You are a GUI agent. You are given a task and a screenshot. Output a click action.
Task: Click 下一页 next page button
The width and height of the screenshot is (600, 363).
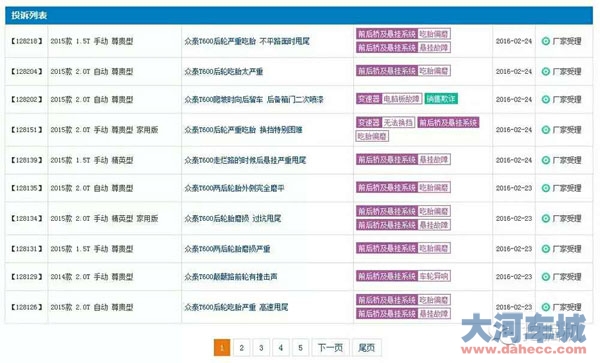click(330, 348)
